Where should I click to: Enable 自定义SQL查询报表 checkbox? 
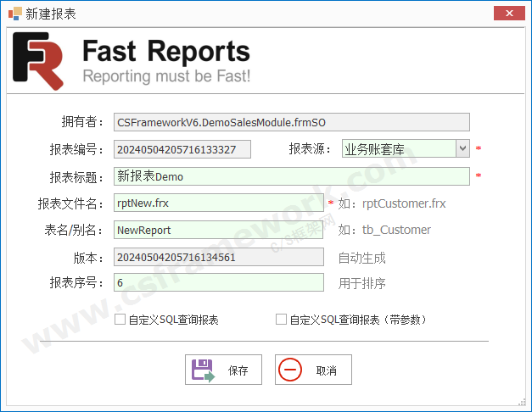point(120,319)
